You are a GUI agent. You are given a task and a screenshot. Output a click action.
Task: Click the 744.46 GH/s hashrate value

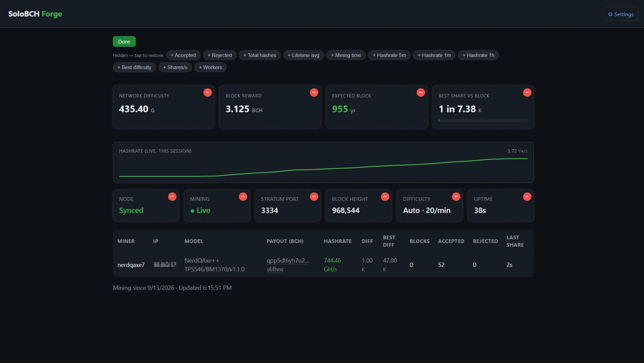click(333, 265)
